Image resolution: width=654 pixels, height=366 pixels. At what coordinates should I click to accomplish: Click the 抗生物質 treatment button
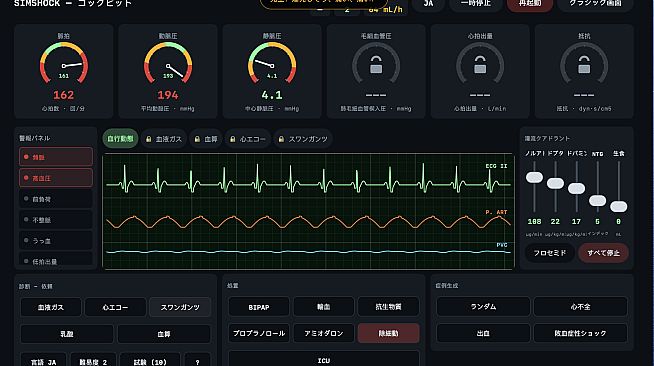(388, 307)
